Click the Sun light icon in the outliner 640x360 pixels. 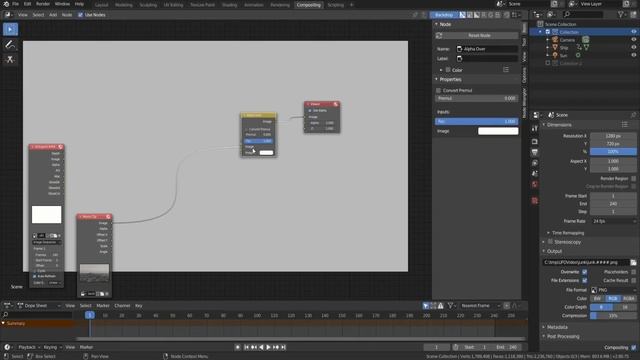click(555, 55)
